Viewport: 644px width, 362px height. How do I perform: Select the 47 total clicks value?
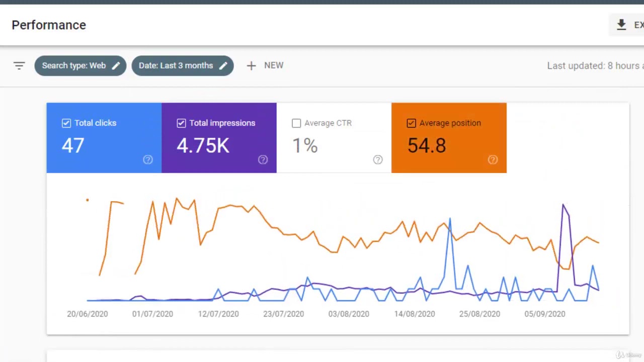(73, 146)
